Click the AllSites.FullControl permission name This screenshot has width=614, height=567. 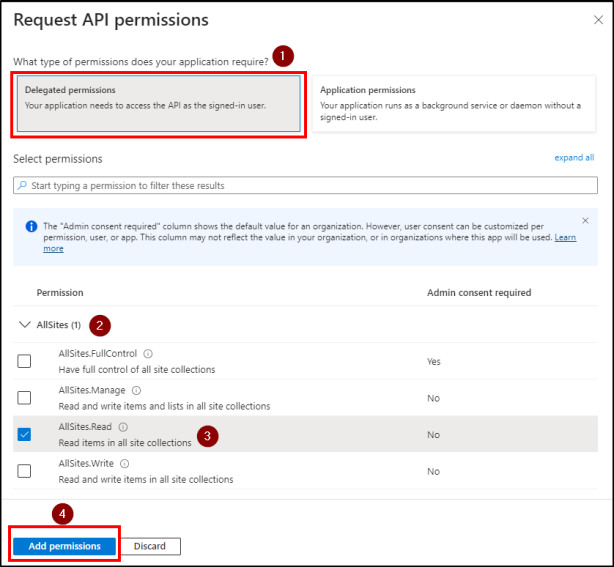coord(98,354)
